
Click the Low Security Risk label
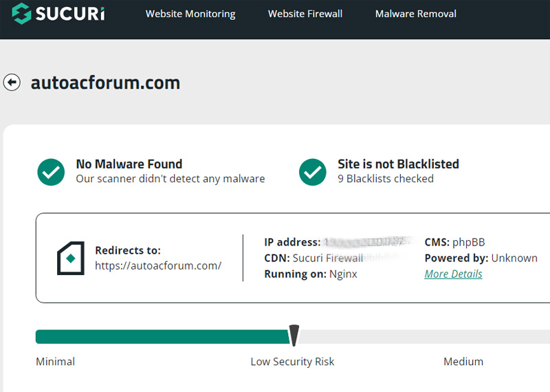(x=293, y=362)
